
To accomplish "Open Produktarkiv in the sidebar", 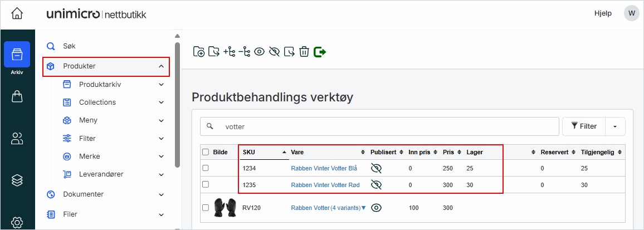I will click(x=100, y=85).
